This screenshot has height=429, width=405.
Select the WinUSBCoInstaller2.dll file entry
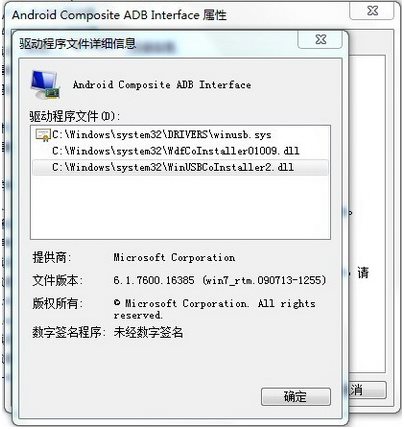(180, 167)
